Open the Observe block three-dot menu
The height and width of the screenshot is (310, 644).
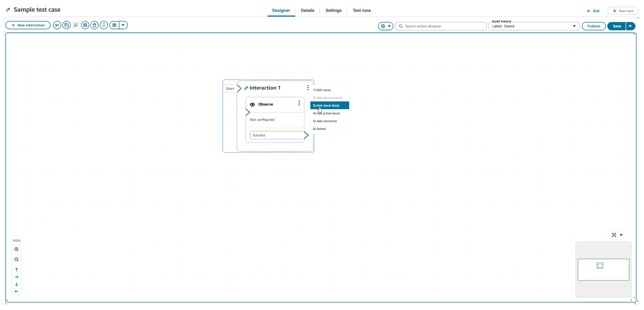(299, 103)
